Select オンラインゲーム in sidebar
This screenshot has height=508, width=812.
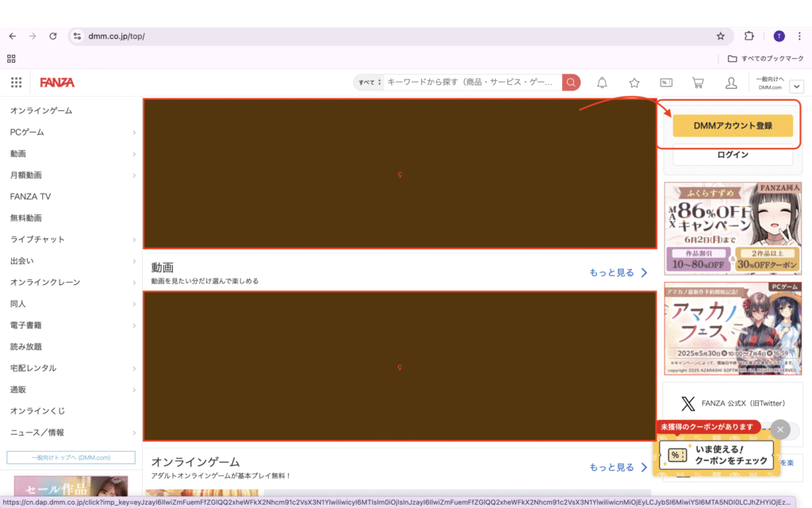41,111
